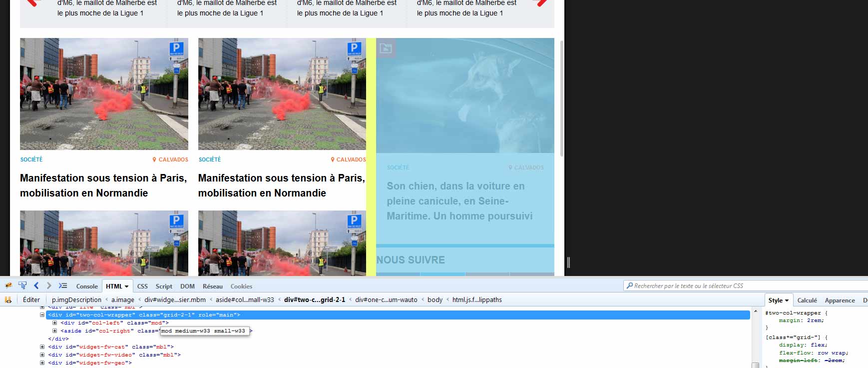Switch to the Cookies tab
Image resolution: width=868 pixels, height=368 pixels.
point(241,286)
